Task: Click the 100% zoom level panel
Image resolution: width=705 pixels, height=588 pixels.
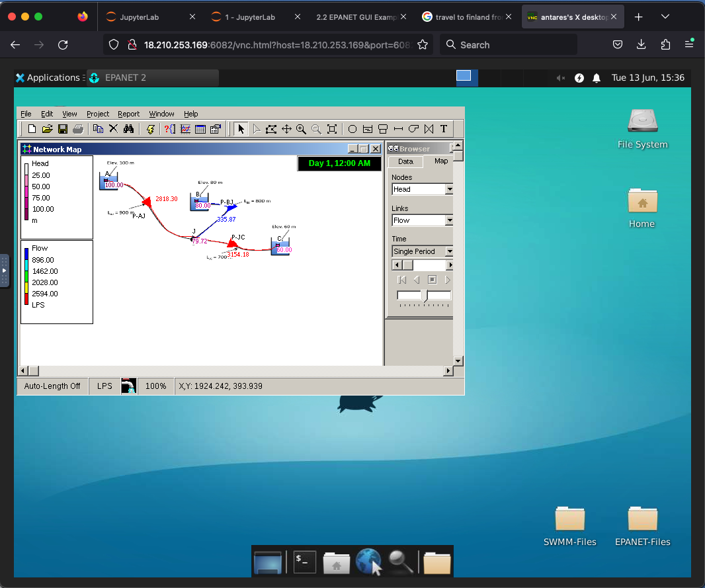Action: (156, 386)
